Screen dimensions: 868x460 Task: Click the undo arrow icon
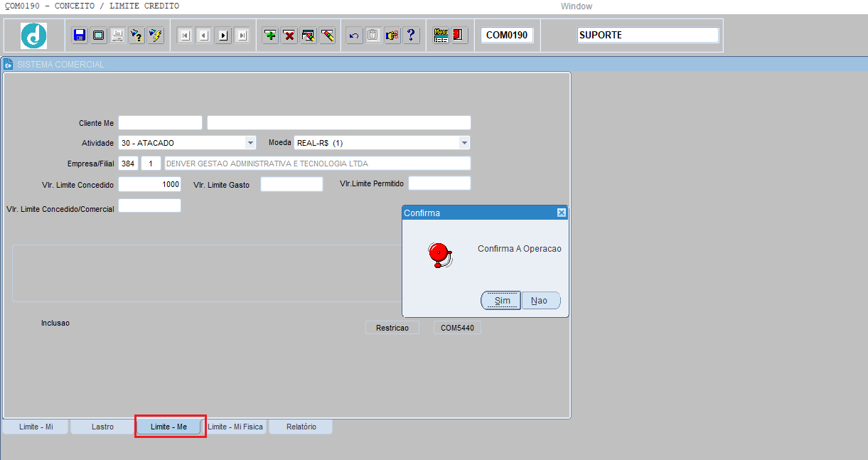pos(354,35)
